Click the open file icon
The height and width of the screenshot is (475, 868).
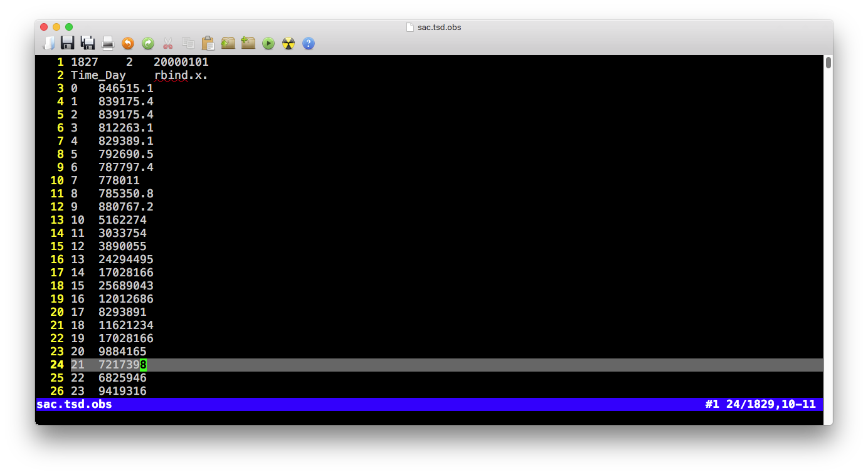coord(48,43)
